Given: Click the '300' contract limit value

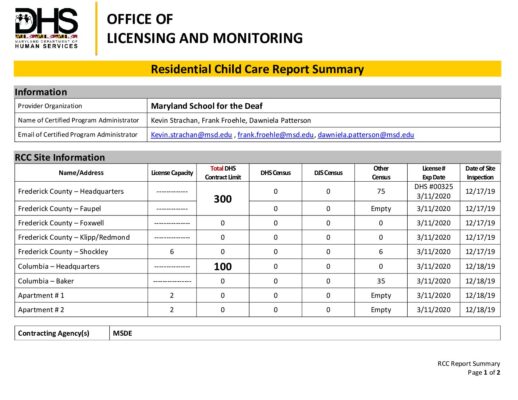Looking at the screenshot, I should pos(223,199).
